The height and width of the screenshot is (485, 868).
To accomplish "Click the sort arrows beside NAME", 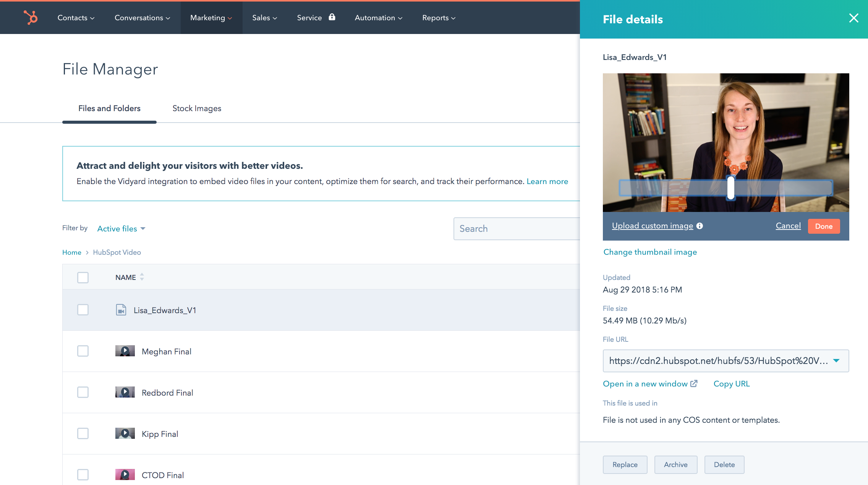I will click(x=142, y=277).
